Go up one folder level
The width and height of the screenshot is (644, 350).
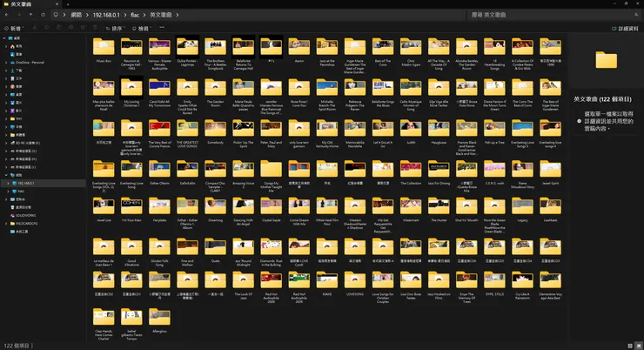pos(30,15)
